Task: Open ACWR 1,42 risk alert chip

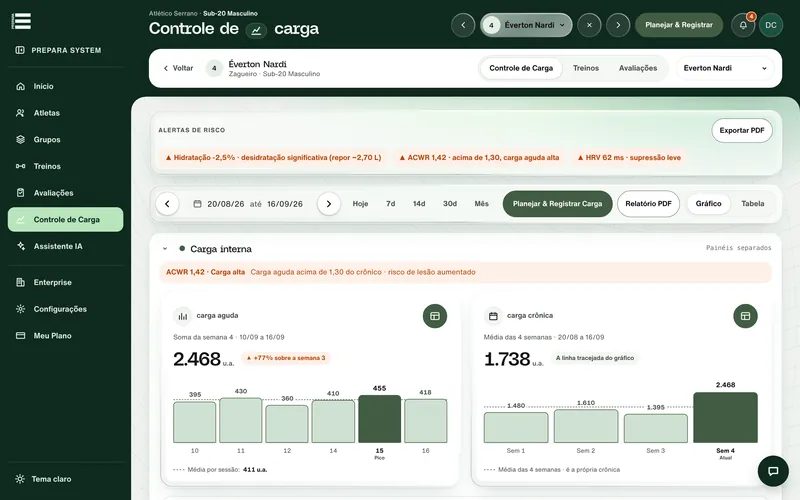Action: click(479, 158)
